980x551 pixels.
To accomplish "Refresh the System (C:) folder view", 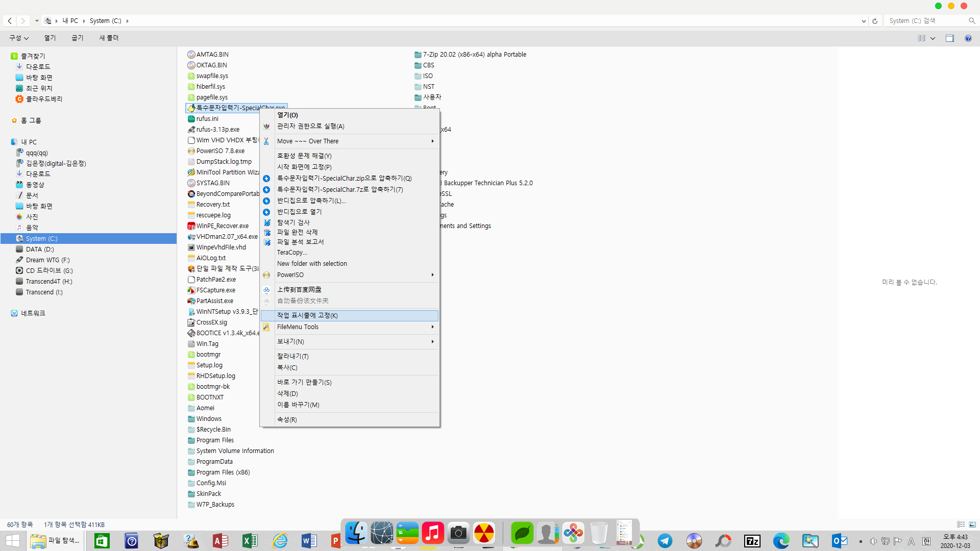I will 875,21.
